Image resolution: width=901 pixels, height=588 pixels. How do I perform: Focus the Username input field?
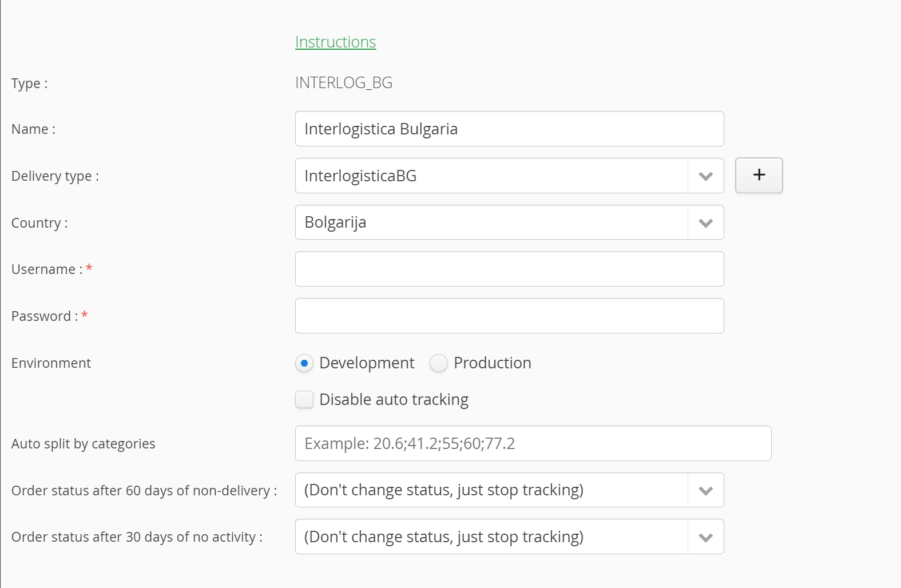coord(509,269)
